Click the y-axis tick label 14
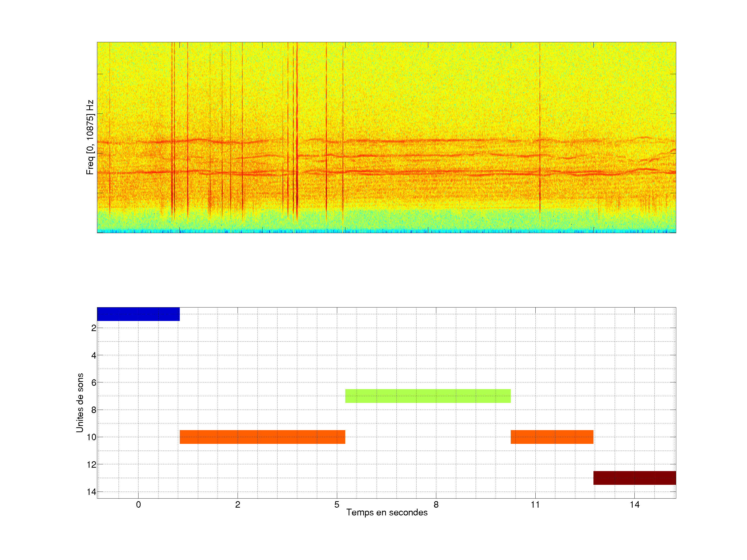 click(92, 492)
